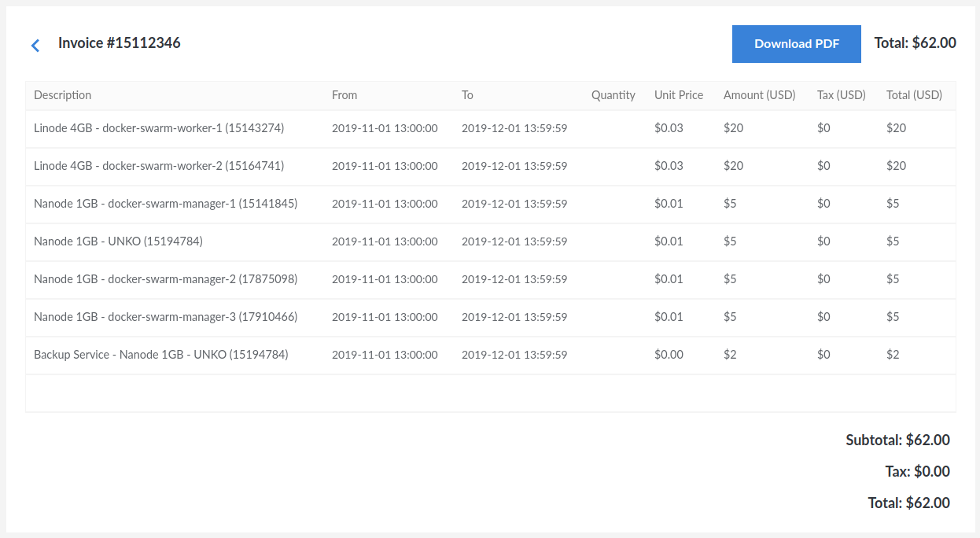This screenshot has width=980, height=538.
Task: Select the Tax: $0.00 summary line
Action: [917, 472]
